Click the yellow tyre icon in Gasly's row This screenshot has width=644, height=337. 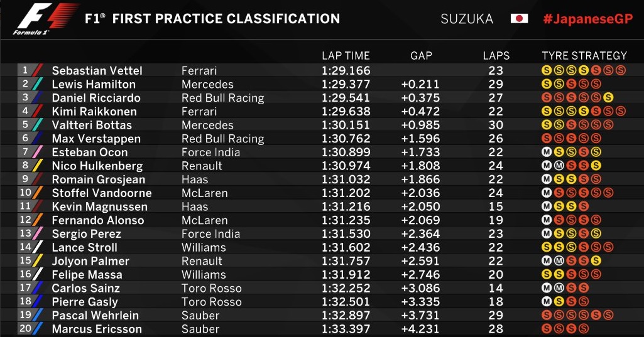click(559, 302)
